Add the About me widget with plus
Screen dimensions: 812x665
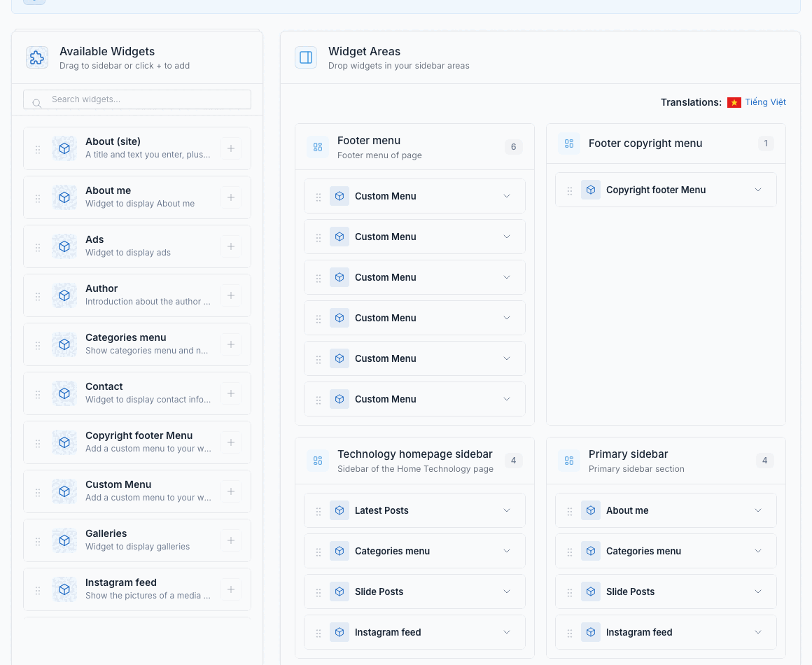coord(231,197)
